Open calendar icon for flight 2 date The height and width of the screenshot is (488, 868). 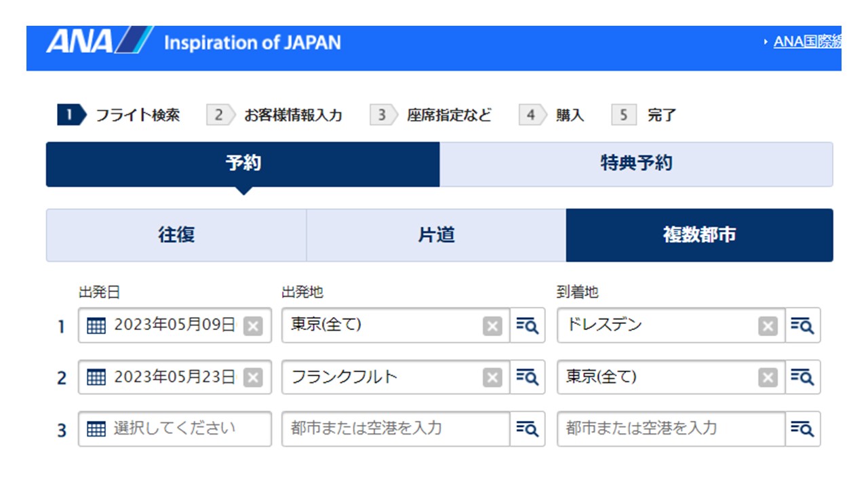pos(96,378)
